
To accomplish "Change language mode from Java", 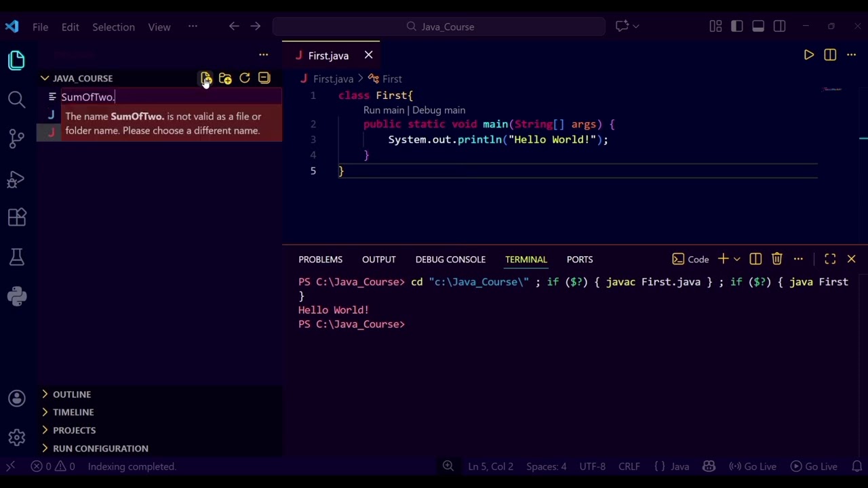I will click(679, 466).
